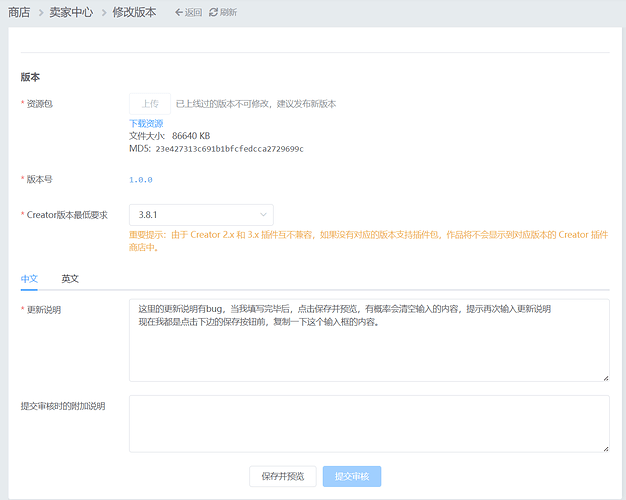The width and height of the screenshot is (626, 500).
Task: Click the MD5 hash value text
Action: tap(230, 149)
